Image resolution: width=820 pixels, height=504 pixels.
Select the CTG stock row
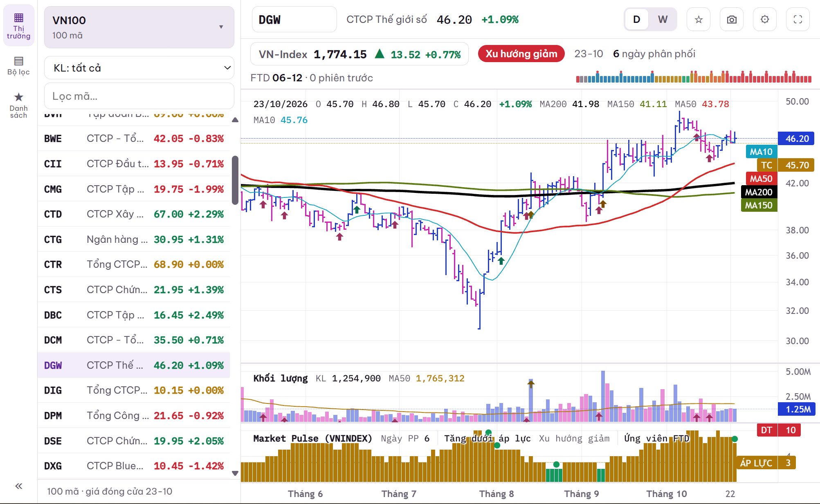pos(134,240)
